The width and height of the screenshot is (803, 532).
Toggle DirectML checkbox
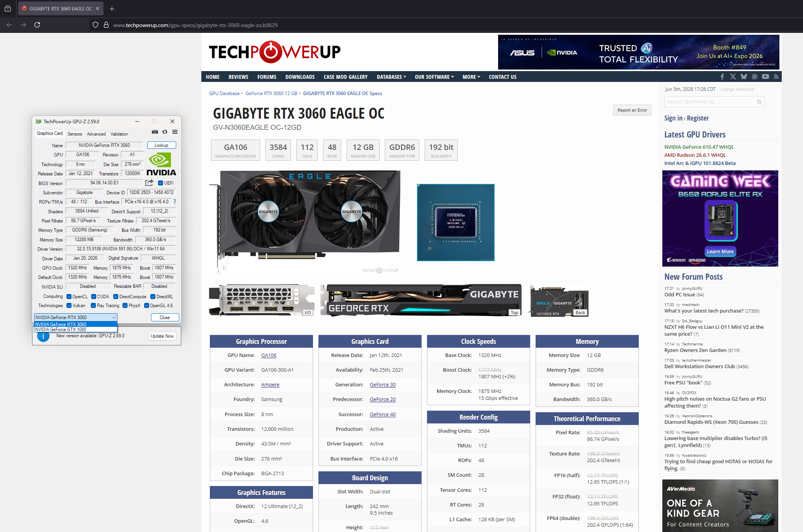pos(153,297)
